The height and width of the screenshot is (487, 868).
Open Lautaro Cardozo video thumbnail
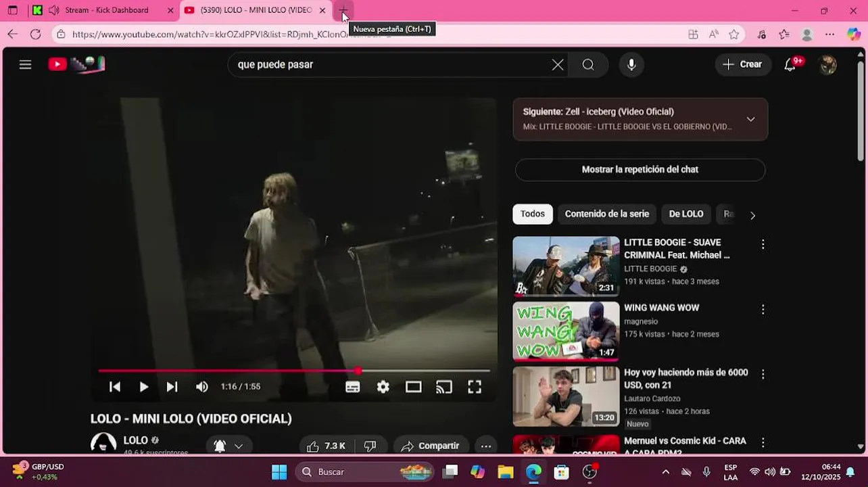pos(566,396)
